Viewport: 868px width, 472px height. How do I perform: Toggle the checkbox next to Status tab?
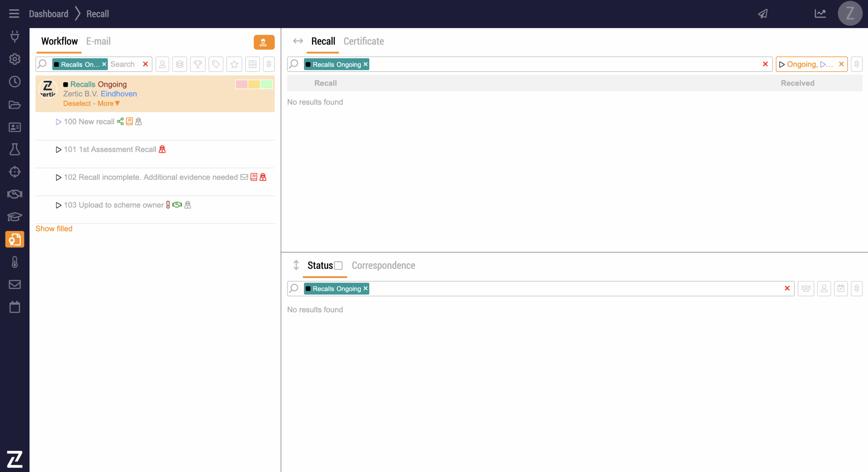click(x=338, y=265)
